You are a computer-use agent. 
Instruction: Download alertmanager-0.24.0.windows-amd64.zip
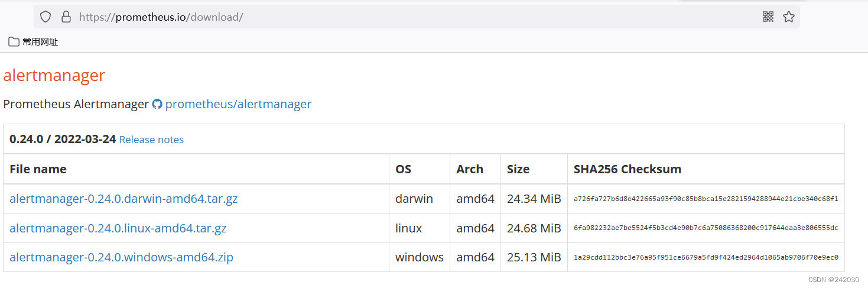(121, 258)
